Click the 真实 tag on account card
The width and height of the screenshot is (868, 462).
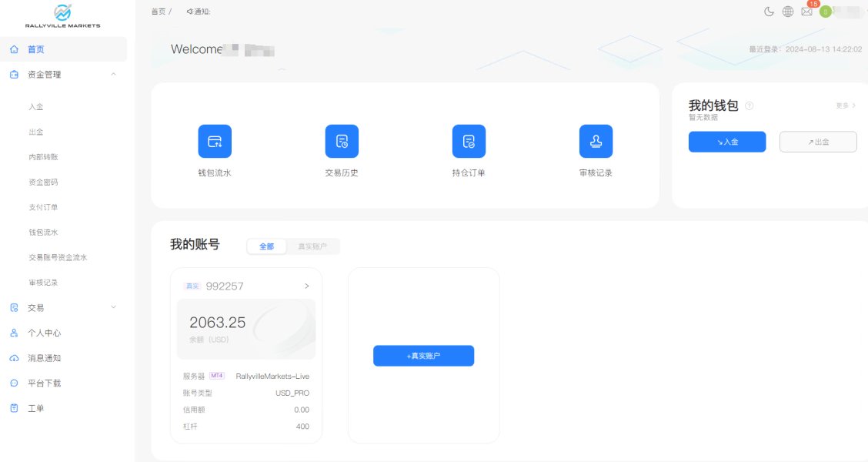pos(192,286)
